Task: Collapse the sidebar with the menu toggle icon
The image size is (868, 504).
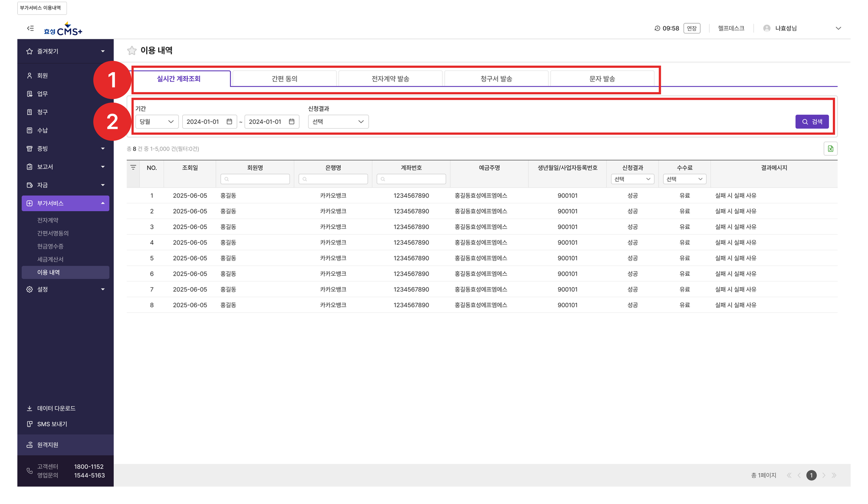Action: pyautogui.click(x=31, y=28)
